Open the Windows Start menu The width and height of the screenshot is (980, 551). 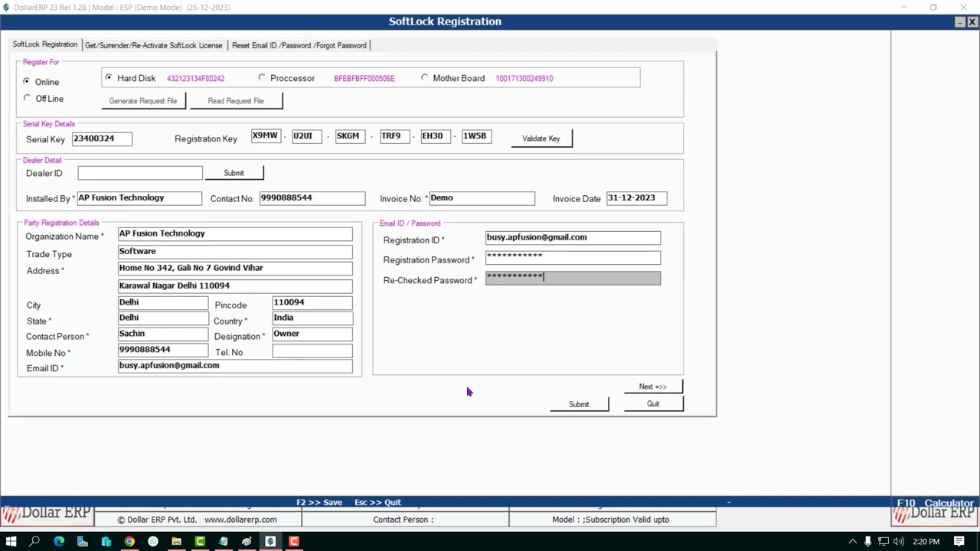11,541
